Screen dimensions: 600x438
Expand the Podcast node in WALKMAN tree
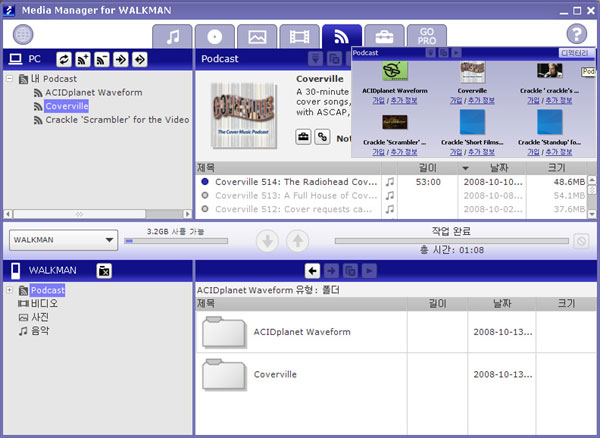pyautogui.click(x=10, y=290)
